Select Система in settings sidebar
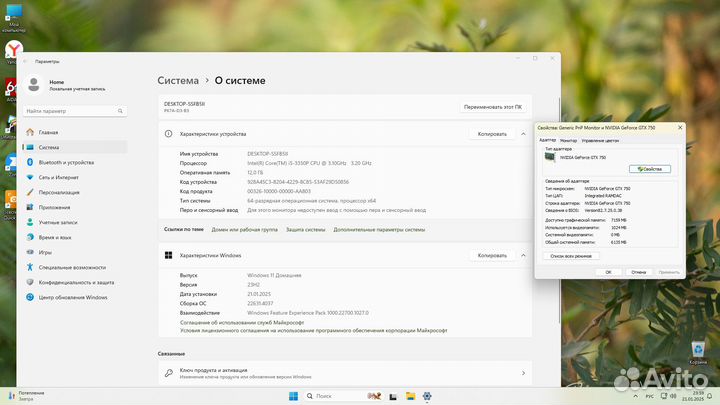This screenshot has width=720, height=405. tap(75, 147)
